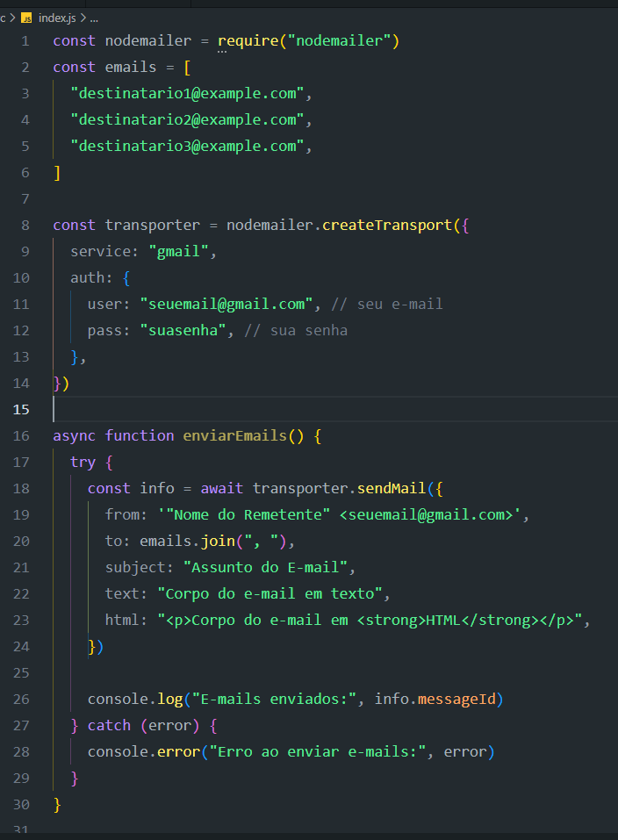Image resolution: width=618 pixels, height=840 pixels.
Task: Click the require function call on line 1
Action: pos(248,40)
